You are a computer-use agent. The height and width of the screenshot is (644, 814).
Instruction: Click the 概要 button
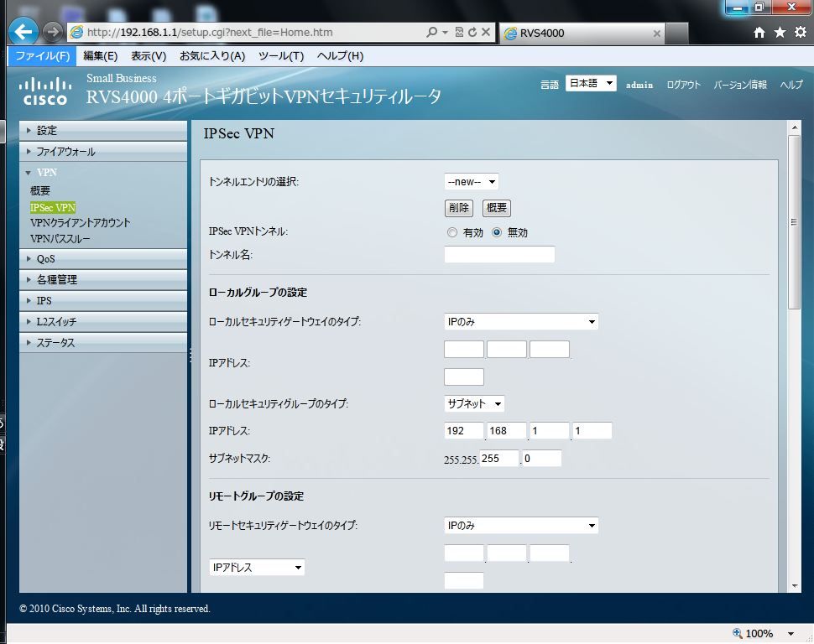pos(497,208)
